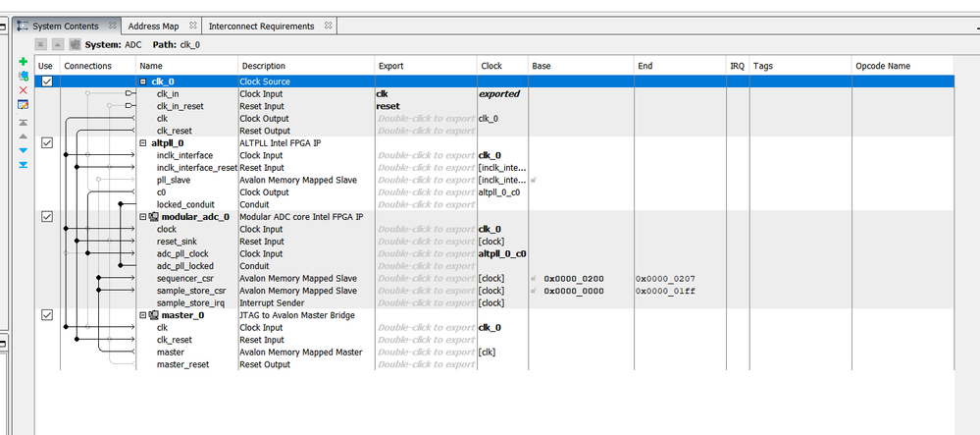Uncheck the Use checkbox for modular_adc_0
Viewport: 980px width, 435px height.
(47, 217)
